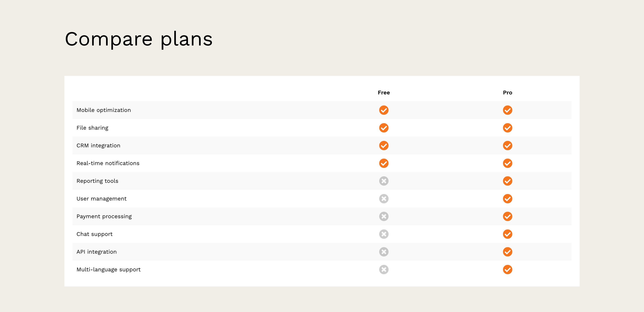Screen dimensions: 644x312
Task: Select the Chat support feature label
Action: [x=95, y=234]
